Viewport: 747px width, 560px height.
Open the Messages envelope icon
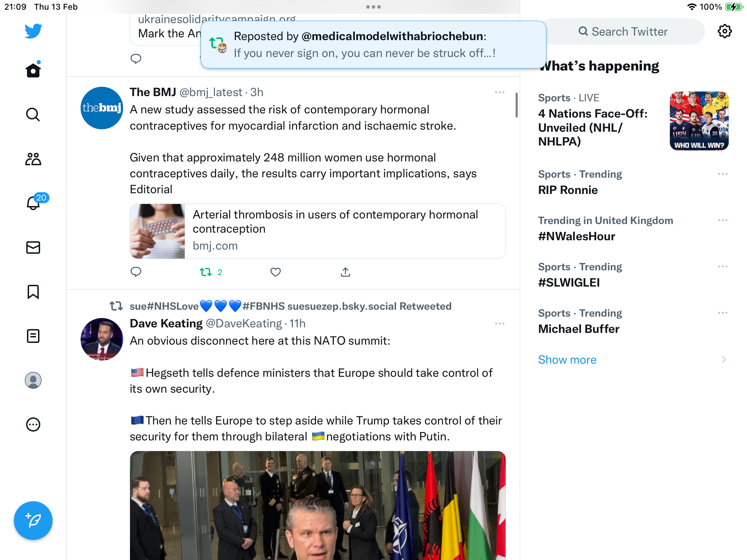coord(33,248)
